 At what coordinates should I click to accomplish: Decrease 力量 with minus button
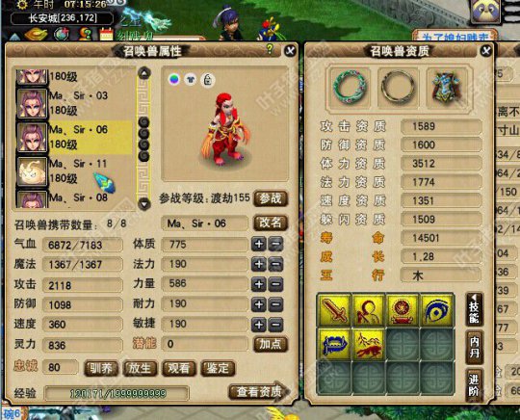click(275, 284)
